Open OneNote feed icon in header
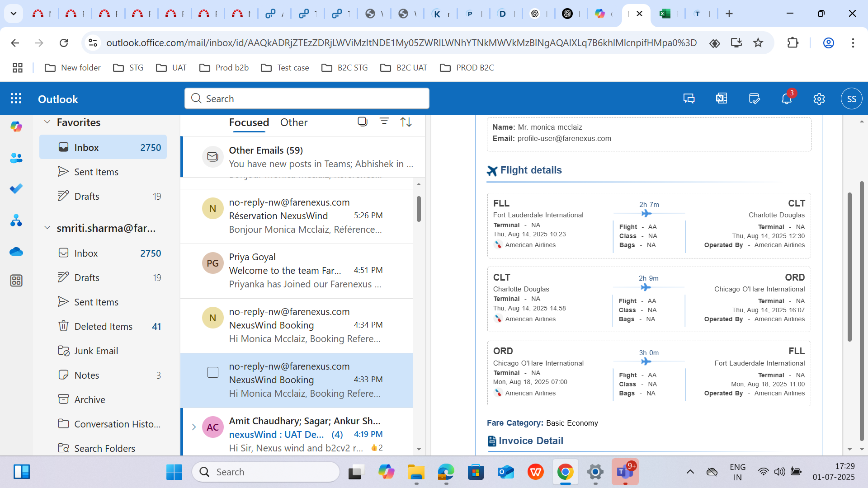This screenshot has width=868, height=488. 722,99
